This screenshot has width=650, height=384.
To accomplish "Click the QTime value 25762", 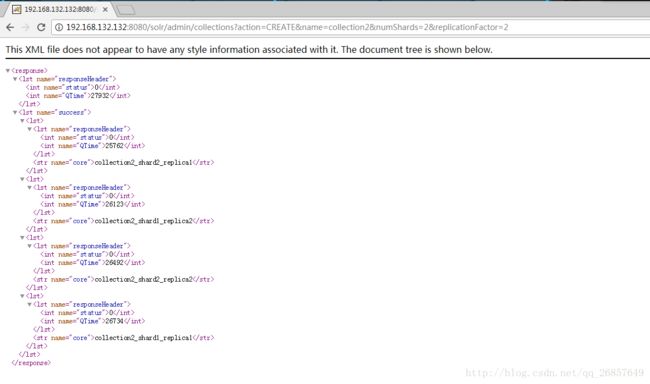I will (114, 146).
